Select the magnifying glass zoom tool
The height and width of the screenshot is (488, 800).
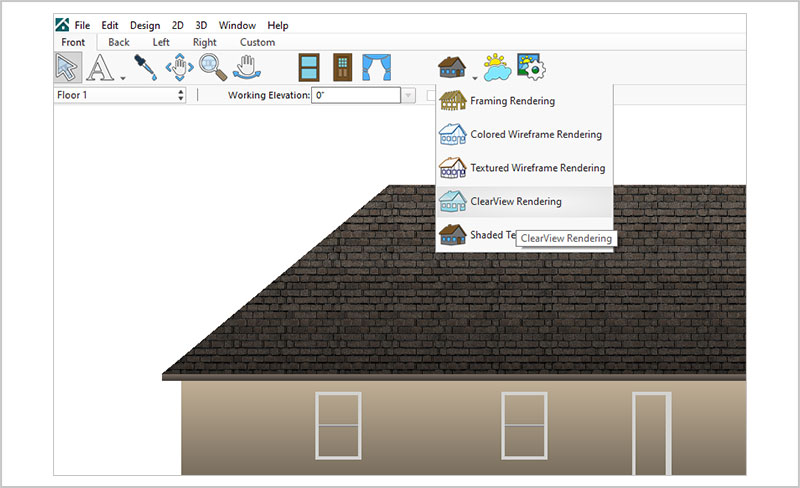(x=213, y=67)
